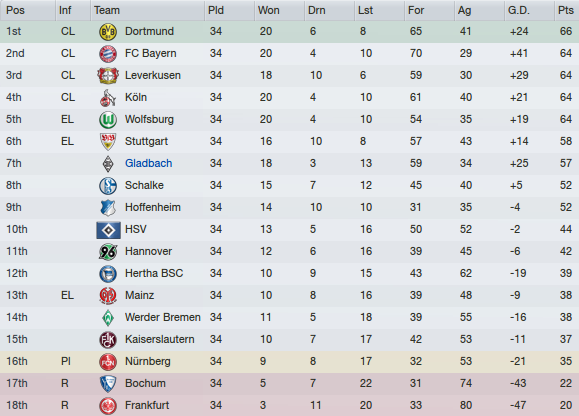Select the Werder Bremen diamond logo

coord(108,318)
